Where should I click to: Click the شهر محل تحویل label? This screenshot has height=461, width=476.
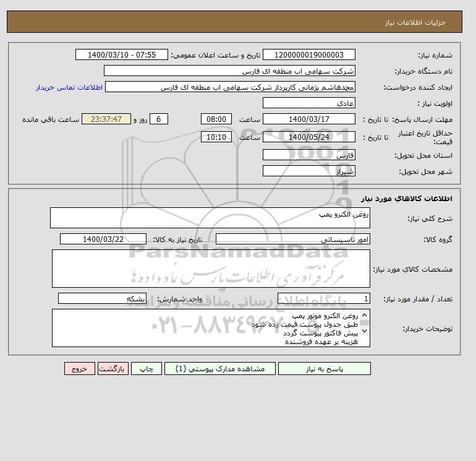click(425, 171)
